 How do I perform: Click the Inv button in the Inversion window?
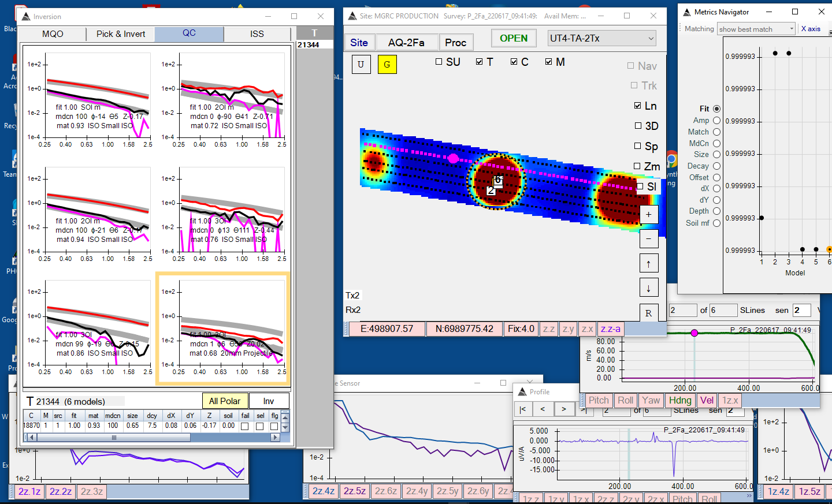click(269, 401)
